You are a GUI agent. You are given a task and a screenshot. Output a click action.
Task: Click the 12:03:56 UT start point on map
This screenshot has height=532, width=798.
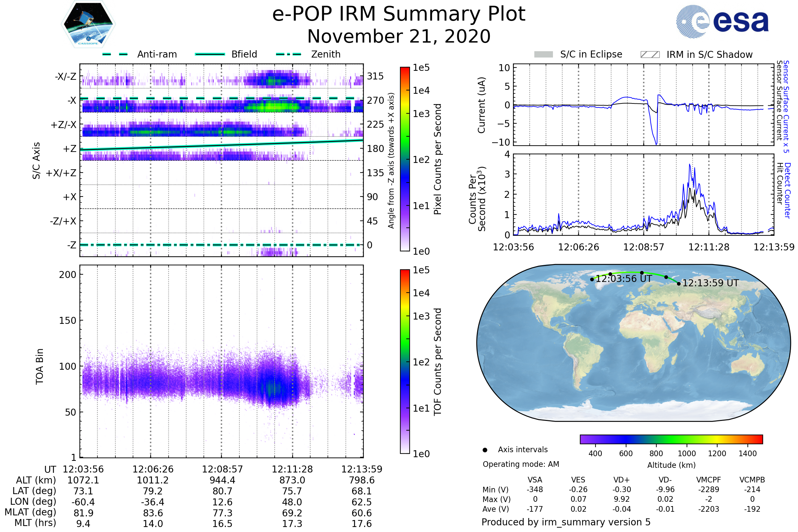(592, 280)
